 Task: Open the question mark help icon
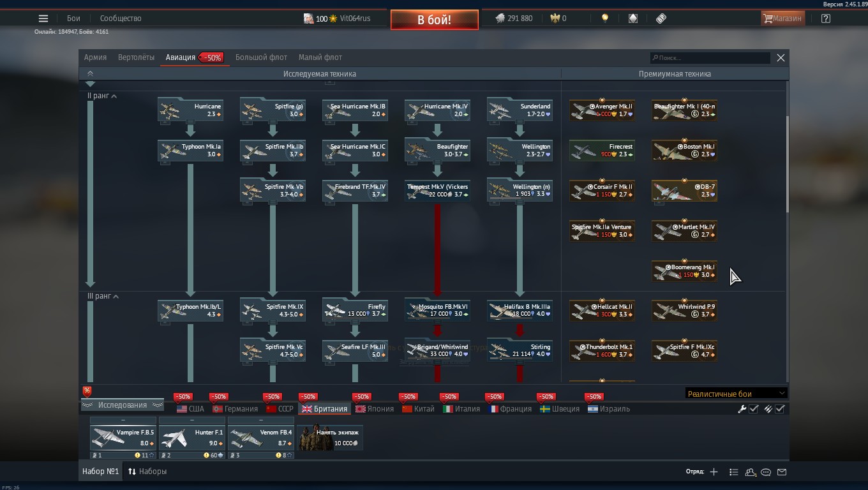826,19
